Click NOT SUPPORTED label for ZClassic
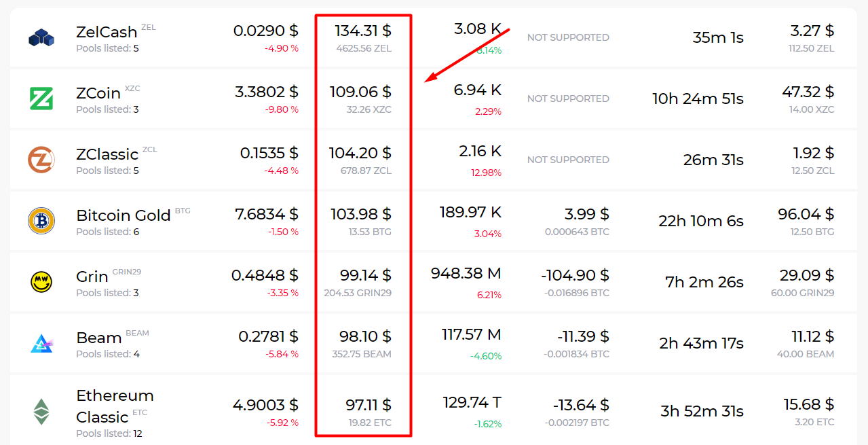This screenshot has width=868, height=445. (568, 160)
